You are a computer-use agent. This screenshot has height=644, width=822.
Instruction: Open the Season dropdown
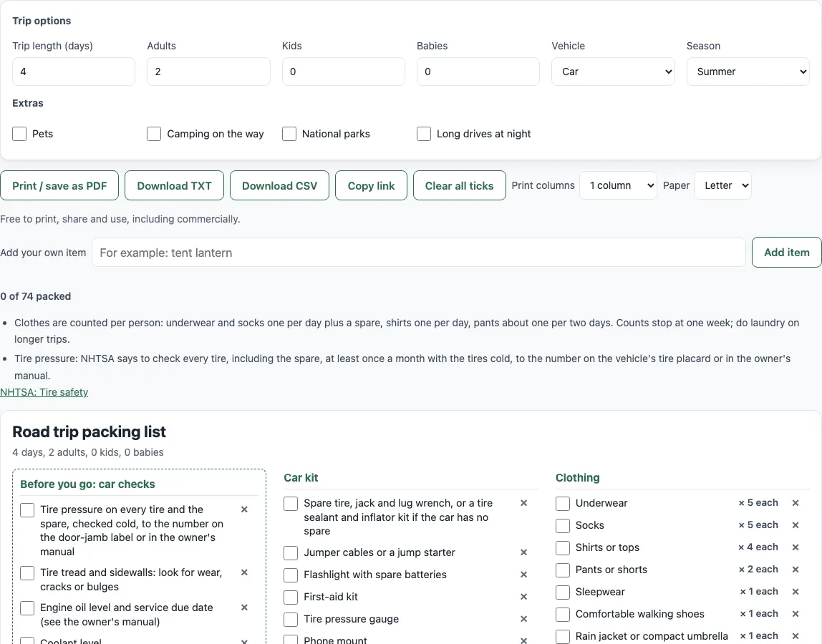click(x=748, y=72)
